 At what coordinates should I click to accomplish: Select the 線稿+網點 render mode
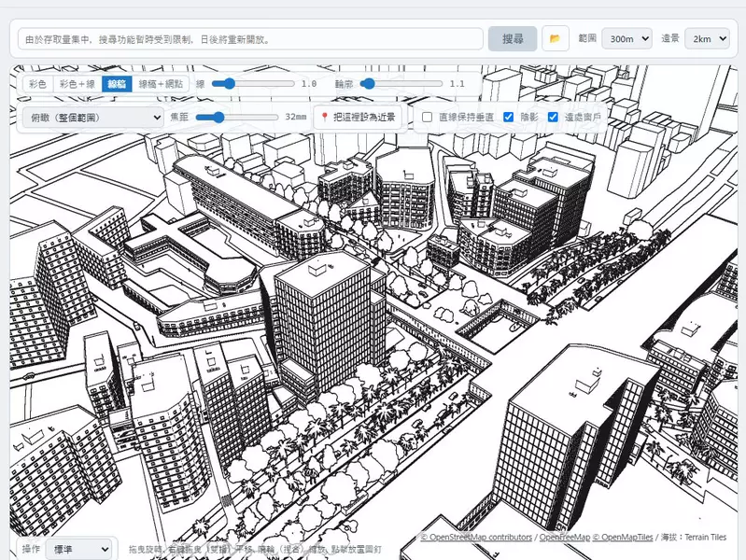coord(161,84)
